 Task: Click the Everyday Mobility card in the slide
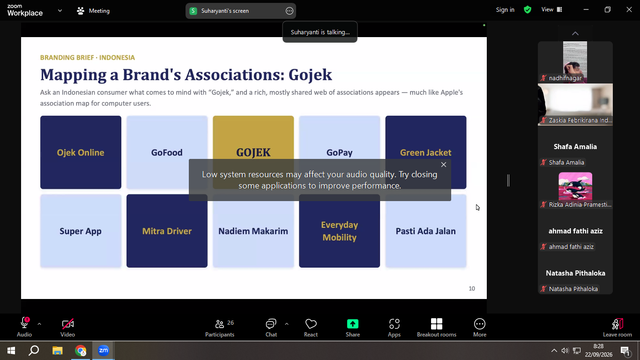click(x=339, y=231)
